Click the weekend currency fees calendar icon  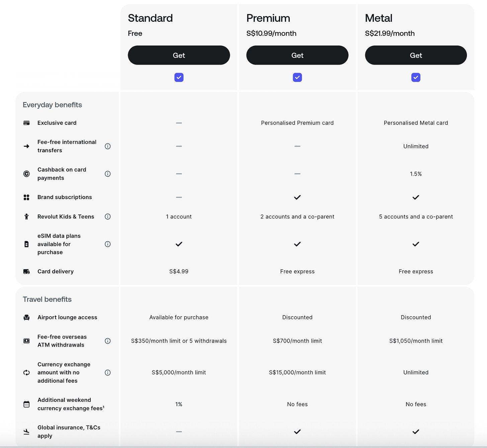26,404
